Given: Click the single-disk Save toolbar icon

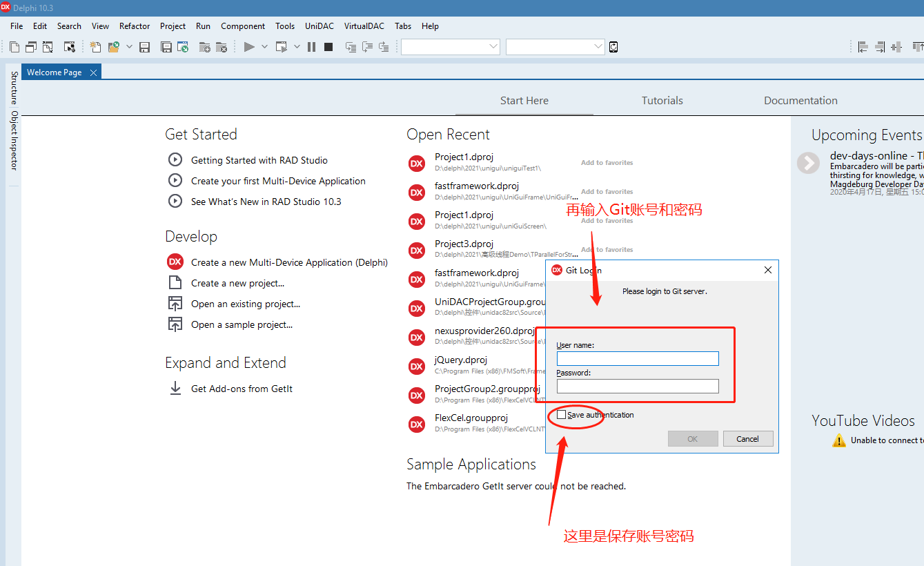Looking at the screenshot, I should coord(144,47).
